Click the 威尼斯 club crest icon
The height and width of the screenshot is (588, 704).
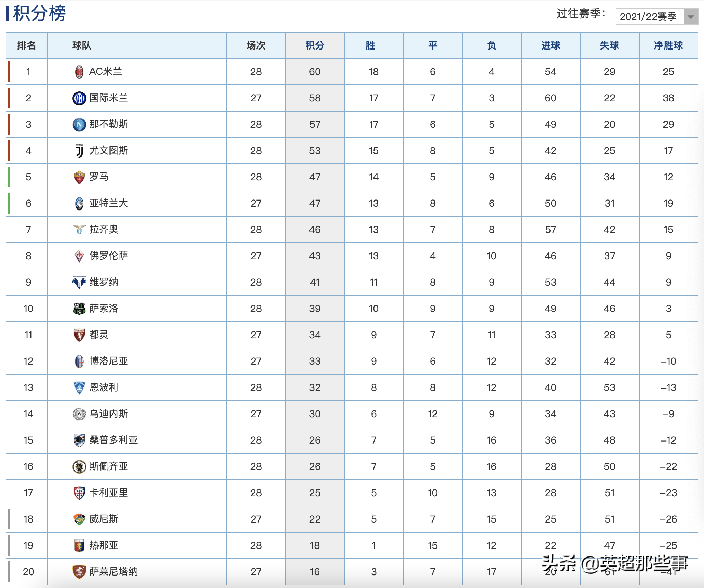79,519
